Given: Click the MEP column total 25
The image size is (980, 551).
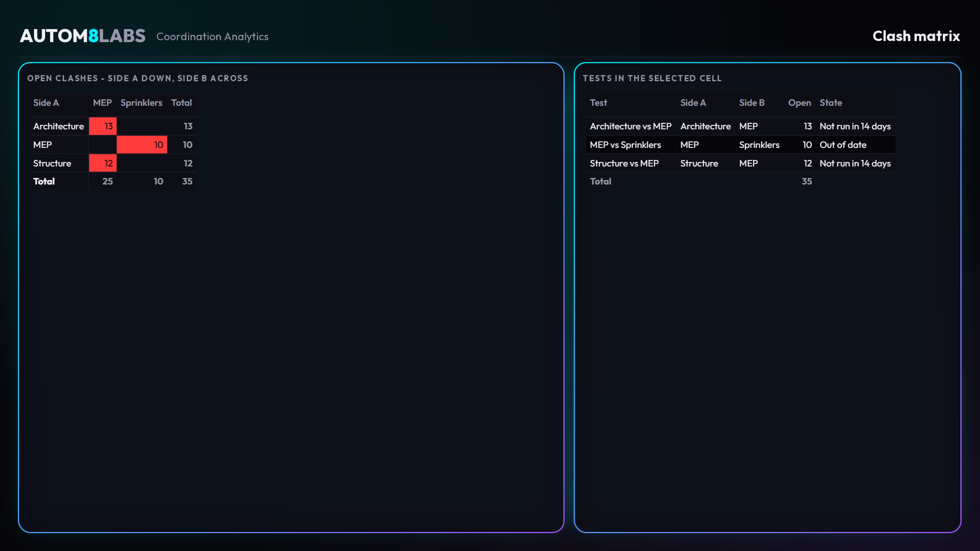Looking at the screenshot, I should 107,181.
